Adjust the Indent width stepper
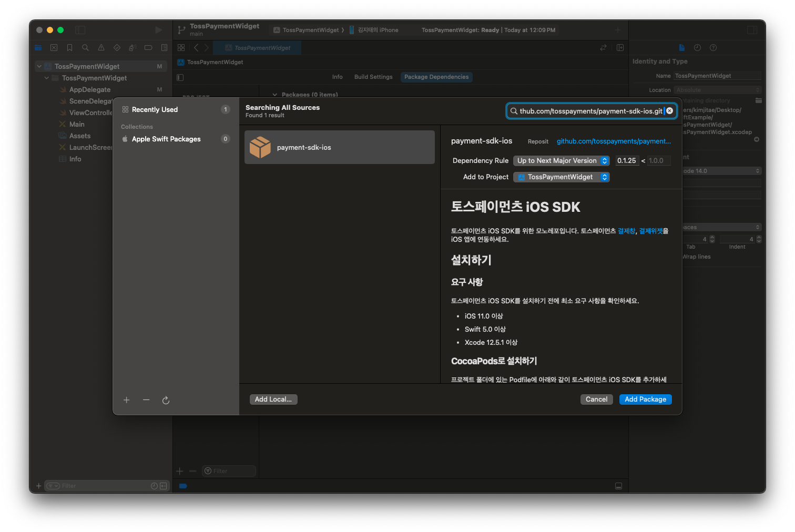795x532 pixels. click(759, 239)
